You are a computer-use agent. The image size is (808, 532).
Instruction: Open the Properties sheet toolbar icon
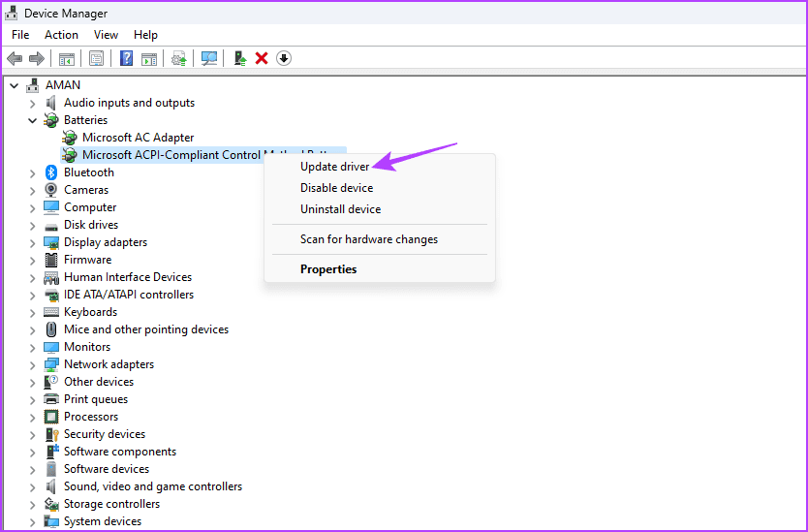point(96,58)
